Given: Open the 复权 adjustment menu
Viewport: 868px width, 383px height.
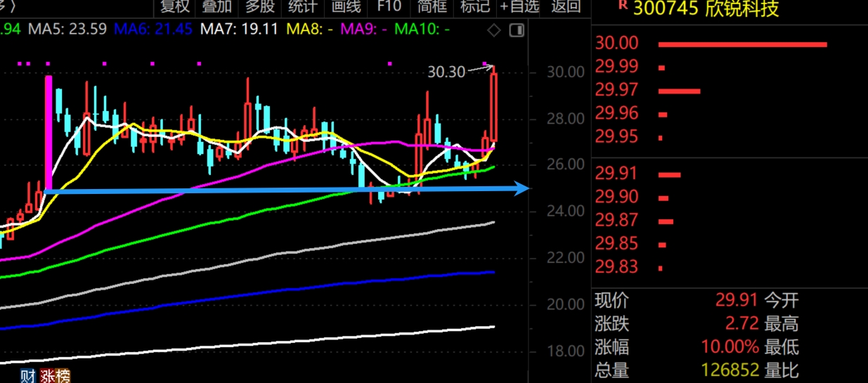Looking at the screenshot, I should click(x=175, y=7).
